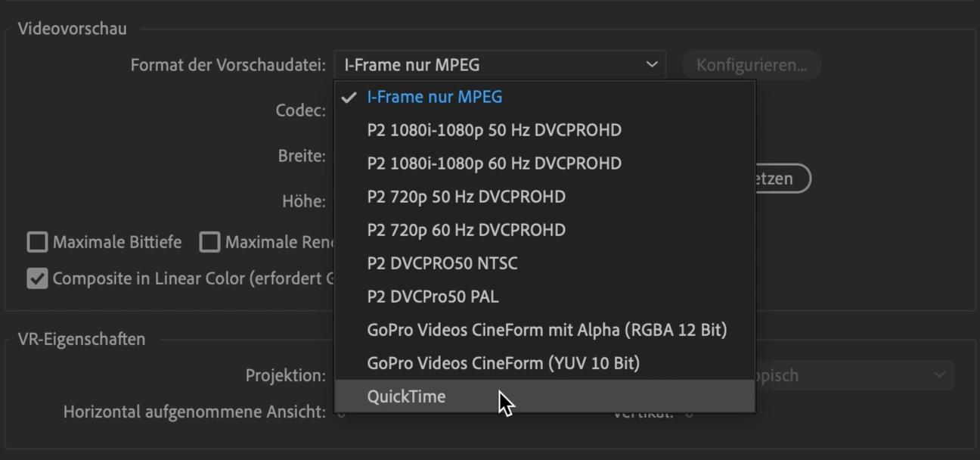This screenshot has height=460, width=980.
Task: Click the Konfigurieren button
Action: (751, 65)
